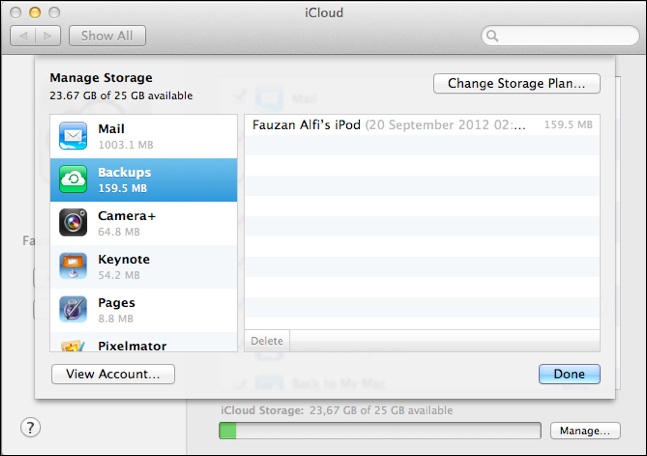Click the View Account button
The image size is (647, 456).
pyautogui.click(x=113, y=374)
